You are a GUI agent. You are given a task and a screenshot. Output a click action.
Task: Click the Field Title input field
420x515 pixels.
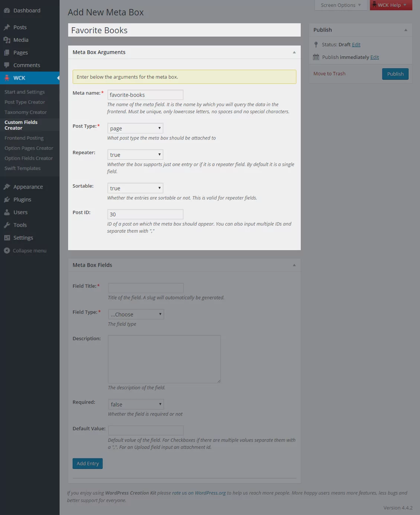coord(146,288)
